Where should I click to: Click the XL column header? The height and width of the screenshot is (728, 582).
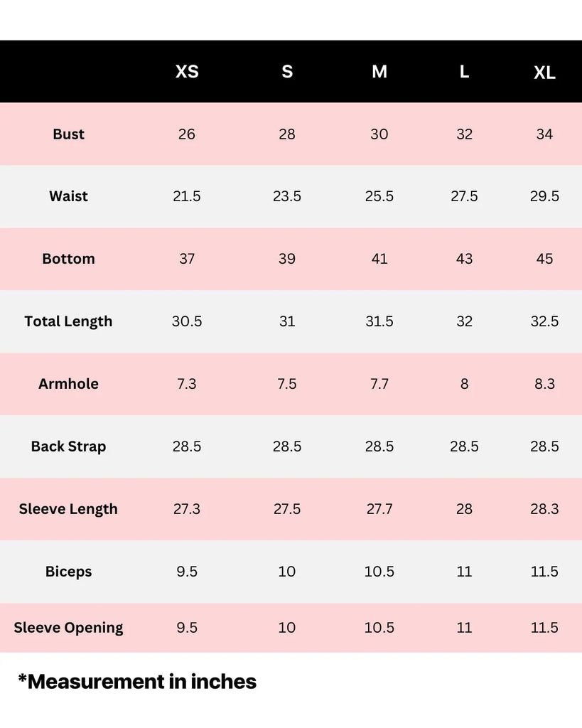(544, 73)
